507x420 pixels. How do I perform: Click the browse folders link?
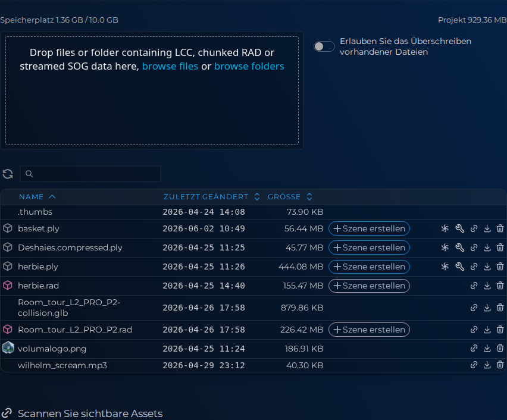[249, 66]
